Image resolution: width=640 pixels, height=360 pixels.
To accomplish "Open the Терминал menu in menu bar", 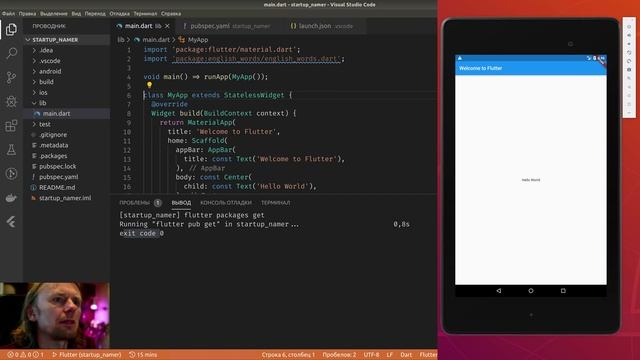I will click(145, 13).
